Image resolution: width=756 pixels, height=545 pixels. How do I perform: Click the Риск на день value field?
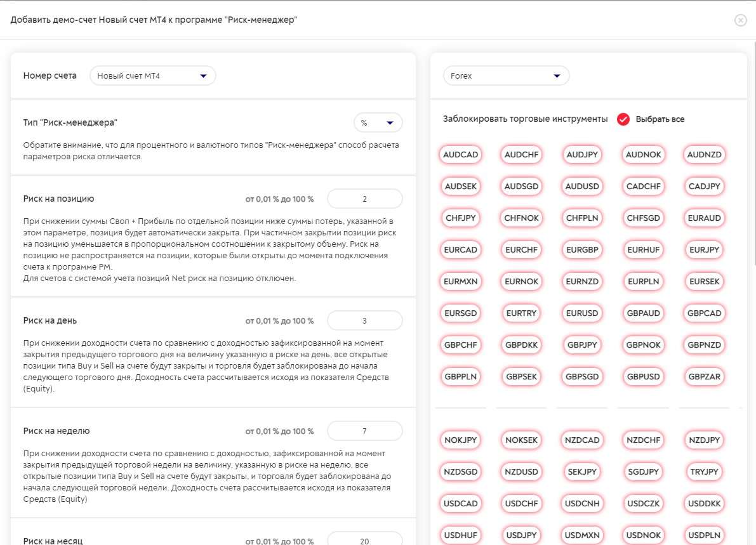click(364, 321)
